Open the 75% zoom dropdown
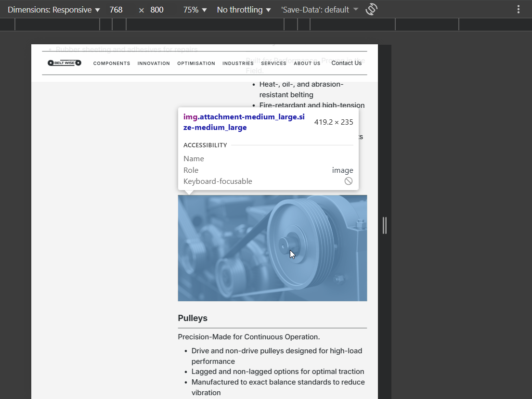 pos(195,10)
